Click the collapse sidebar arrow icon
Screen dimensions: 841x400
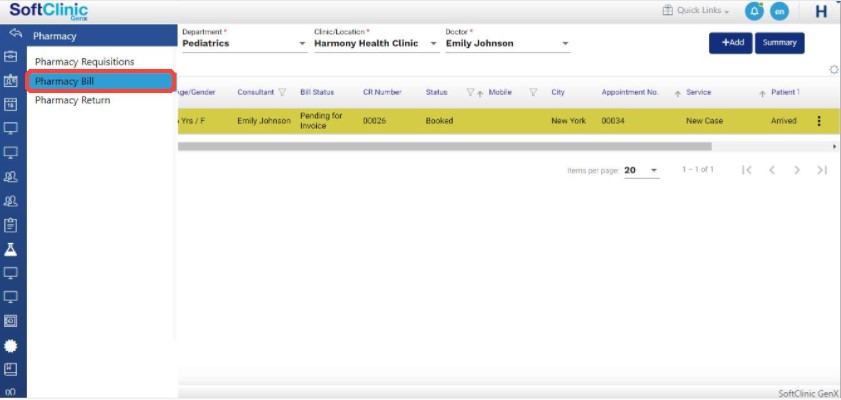click(14, 35)
